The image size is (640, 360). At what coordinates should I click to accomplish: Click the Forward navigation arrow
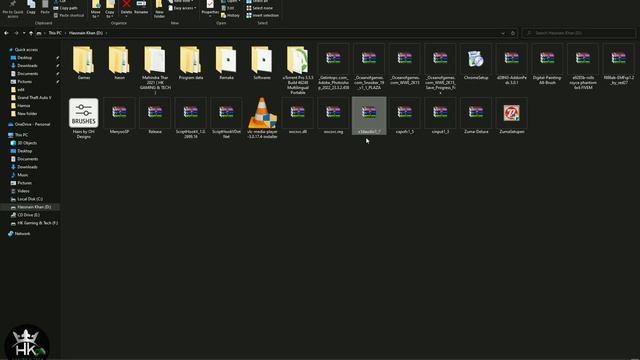tap(16, 33)
